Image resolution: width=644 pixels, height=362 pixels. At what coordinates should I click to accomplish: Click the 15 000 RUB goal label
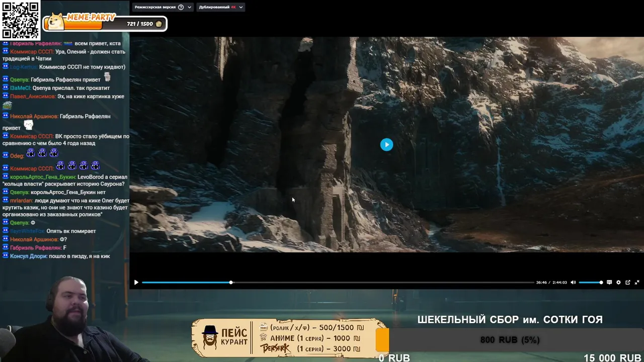612,357
